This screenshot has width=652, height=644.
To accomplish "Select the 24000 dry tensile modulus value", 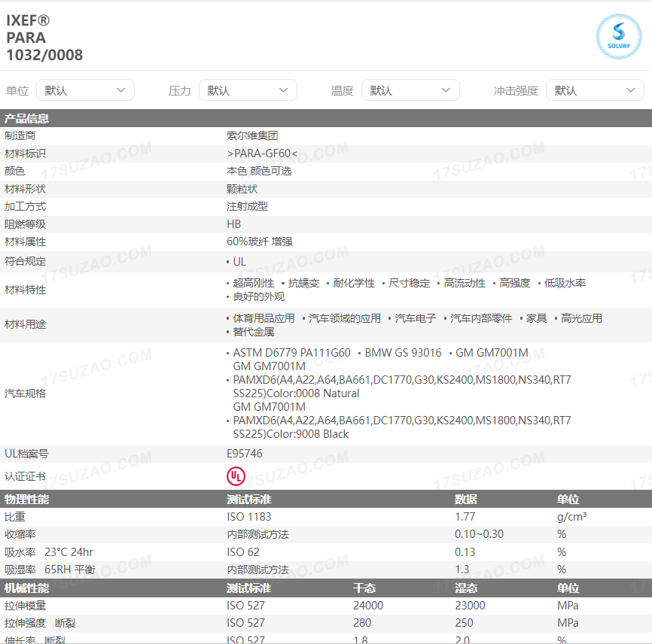I will coord(368,606).
